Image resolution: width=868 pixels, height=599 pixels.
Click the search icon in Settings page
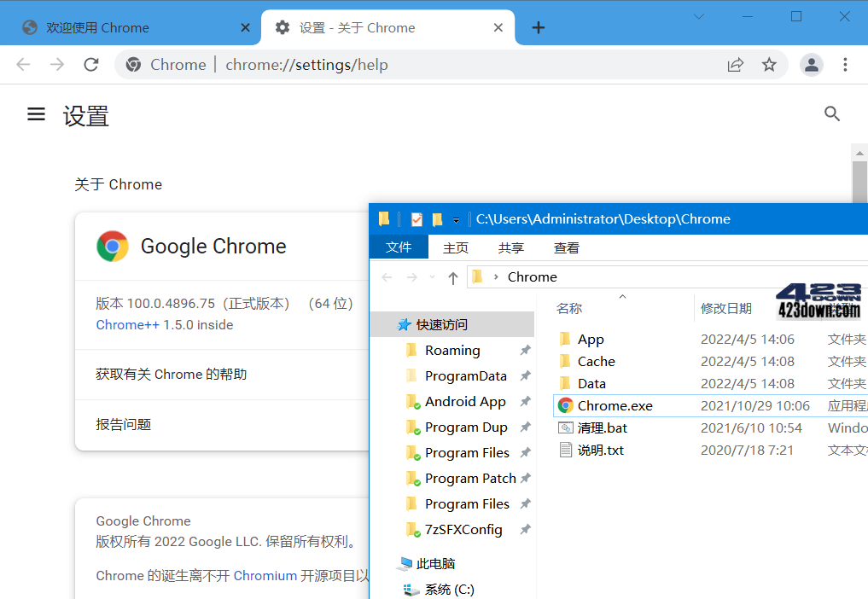(x=832, y=113)
